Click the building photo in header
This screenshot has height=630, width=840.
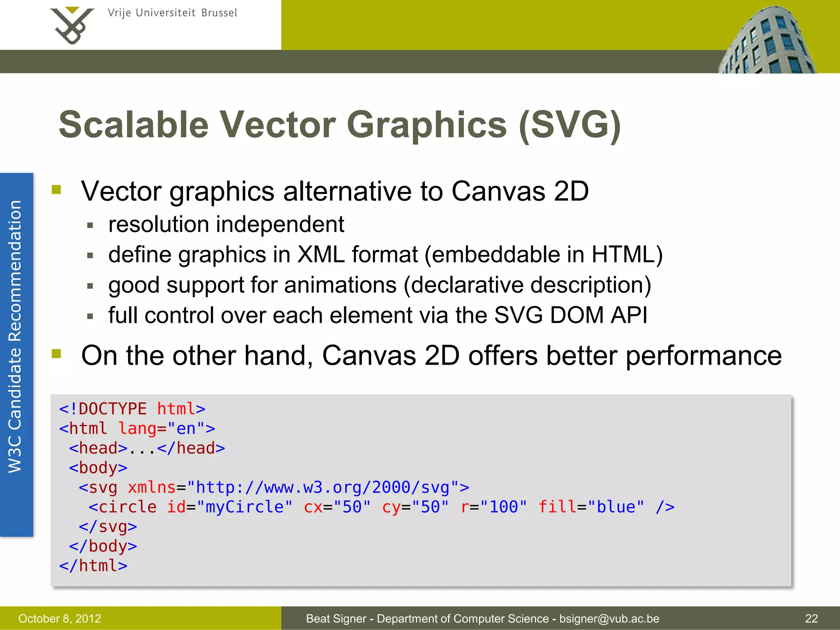point(767,39)
